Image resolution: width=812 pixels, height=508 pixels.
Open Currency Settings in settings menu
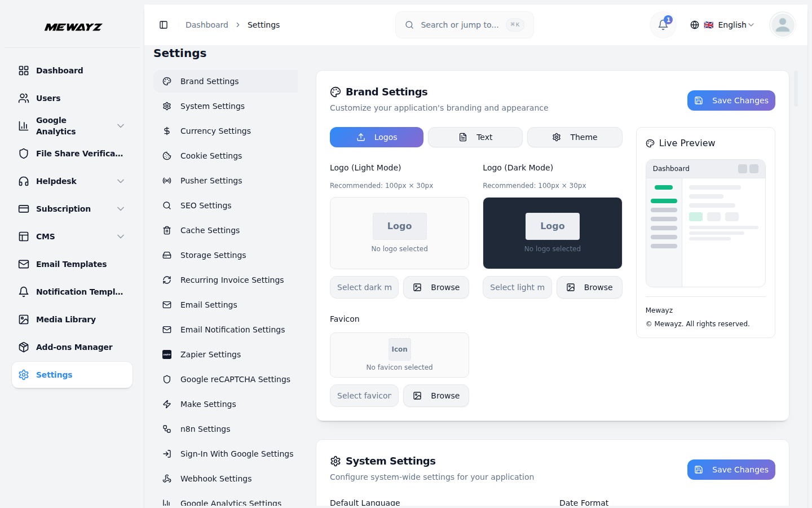point(215,131)
